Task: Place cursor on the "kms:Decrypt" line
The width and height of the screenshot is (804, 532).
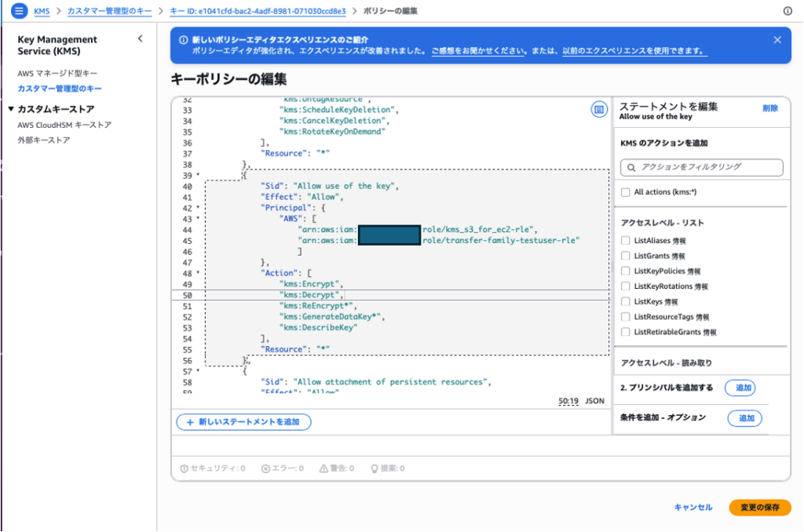Action: [x=310, y=295]
